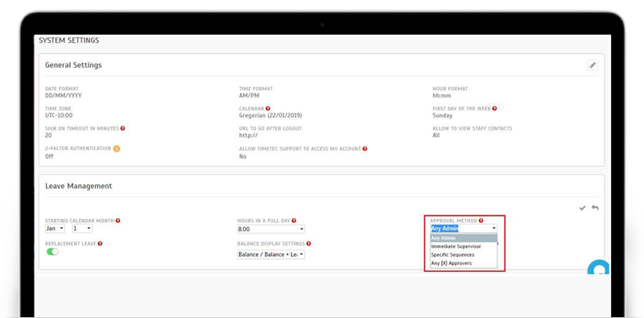Revert Leave Management changes with undo arrow
The height and width of the screenshot is (318, 644).
(x=595, y=208)
